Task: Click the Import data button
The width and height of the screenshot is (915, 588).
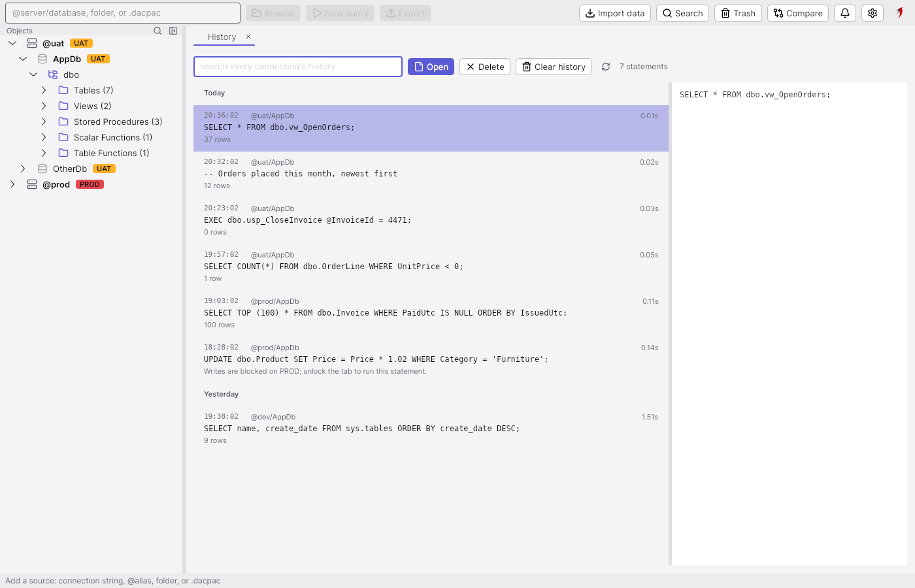Action: (x=614, y=13)
